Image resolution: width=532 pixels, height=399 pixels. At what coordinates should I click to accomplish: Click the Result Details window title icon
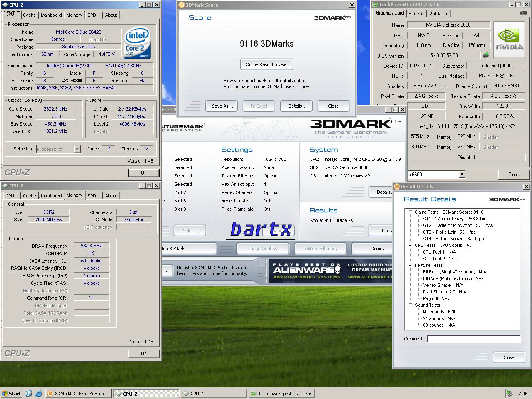tap(397, 187)
